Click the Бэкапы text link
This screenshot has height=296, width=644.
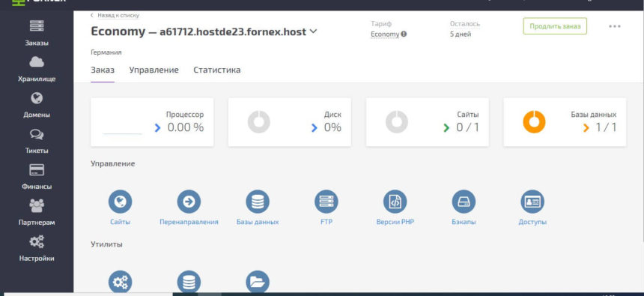[x=464, y=222]
